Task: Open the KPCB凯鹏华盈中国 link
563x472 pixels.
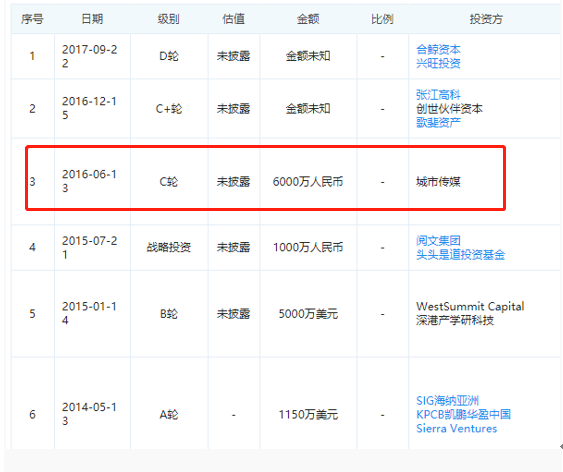Action: point(463,414)
